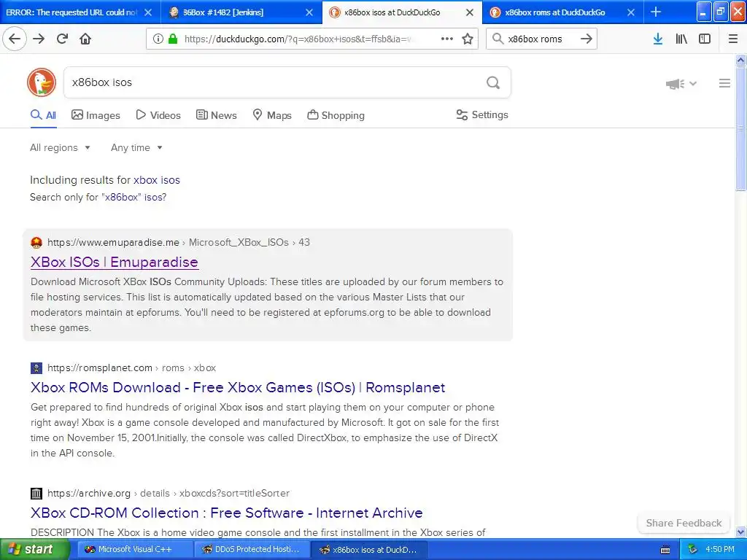Reload the current page
The width and height of the screenshot is (747, 560).
click(x=62, y=39)
